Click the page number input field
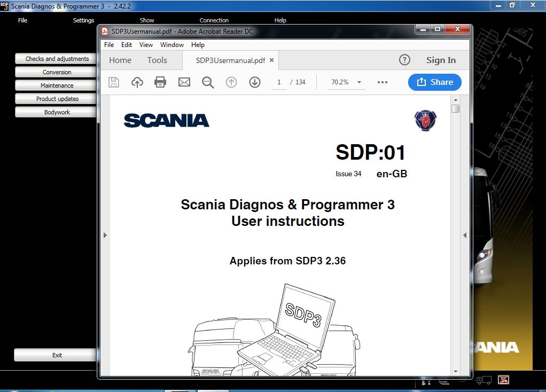 tap(279, 82)
